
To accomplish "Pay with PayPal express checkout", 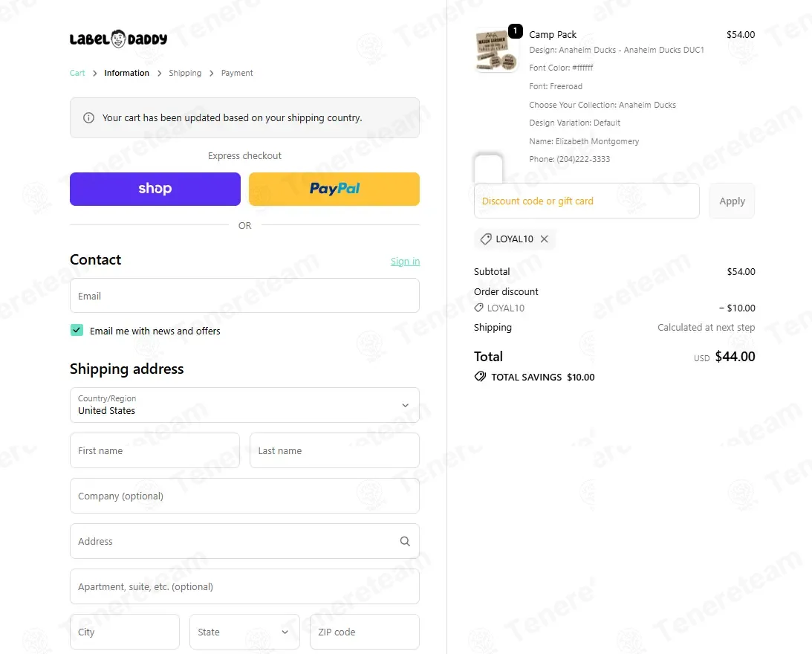I will pos(334,189).
